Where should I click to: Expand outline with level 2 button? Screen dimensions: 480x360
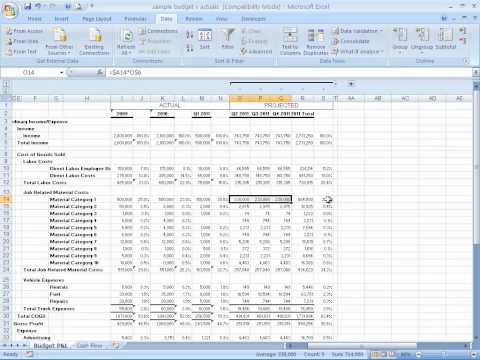tap(6, 91)
